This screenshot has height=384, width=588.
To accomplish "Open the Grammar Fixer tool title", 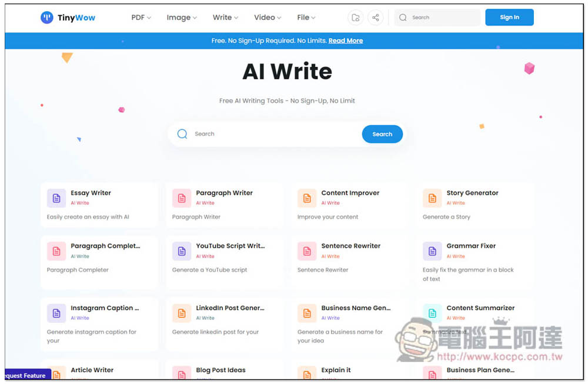I will coord(471,246).
